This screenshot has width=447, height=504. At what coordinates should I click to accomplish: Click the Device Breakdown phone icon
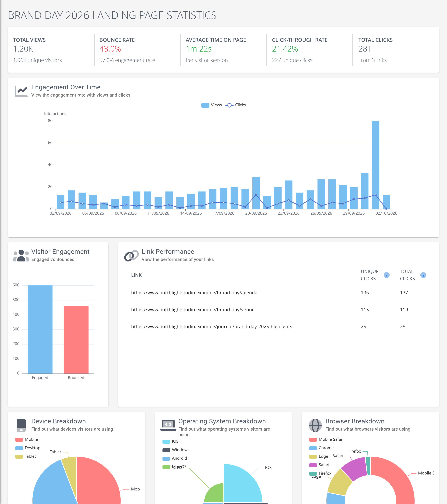pyautogui.click(x=21, y=425)
